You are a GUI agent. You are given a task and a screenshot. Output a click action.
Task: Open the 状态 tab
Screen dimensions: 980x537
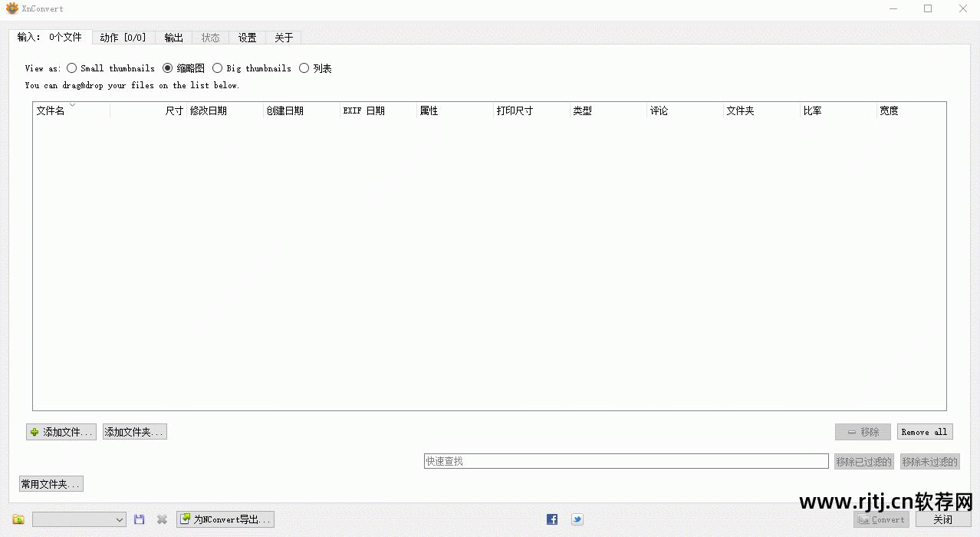[211, 38]
